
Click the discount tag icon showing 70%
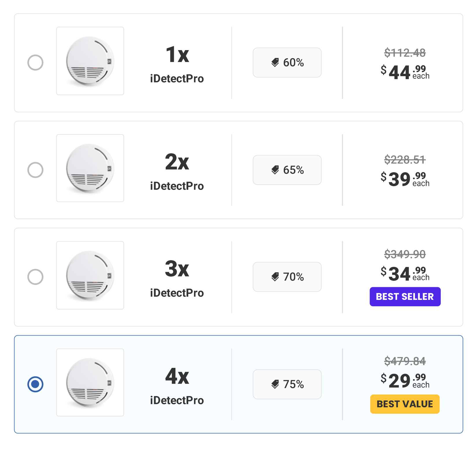276,277
